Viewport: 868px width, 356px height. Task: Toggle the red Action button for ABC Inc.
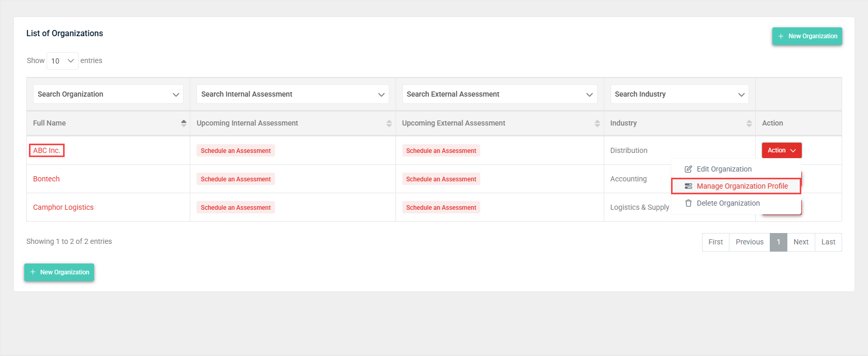coord(781,150)
